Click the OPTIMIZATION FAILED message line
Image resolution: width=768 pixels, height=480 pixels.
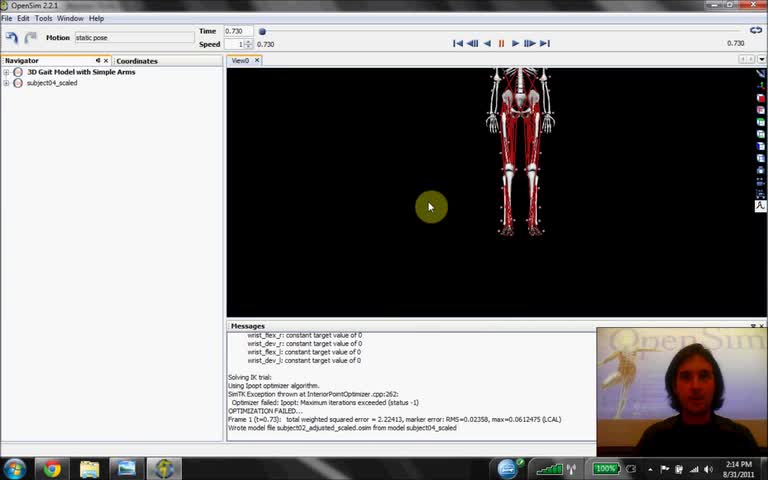click(x=265, y=411)
